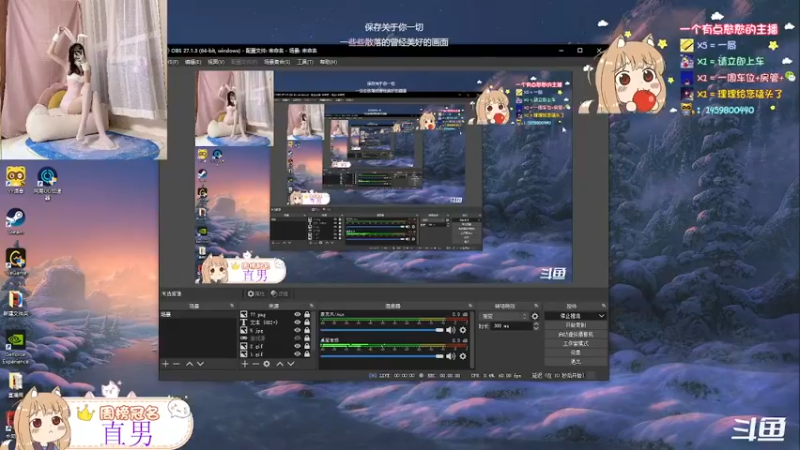800x450 pixels.
Task: Click remove source minus icon
Action: pos(256,364)
